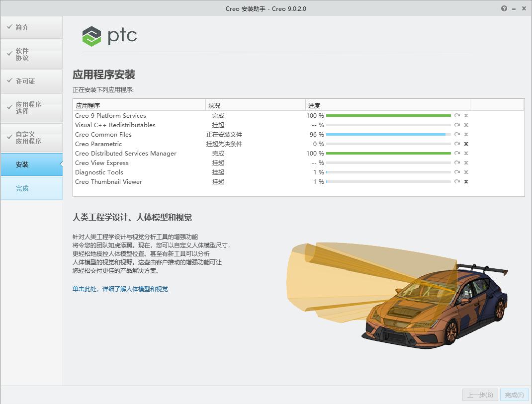Click the 进度 column header

click(315, 105)
